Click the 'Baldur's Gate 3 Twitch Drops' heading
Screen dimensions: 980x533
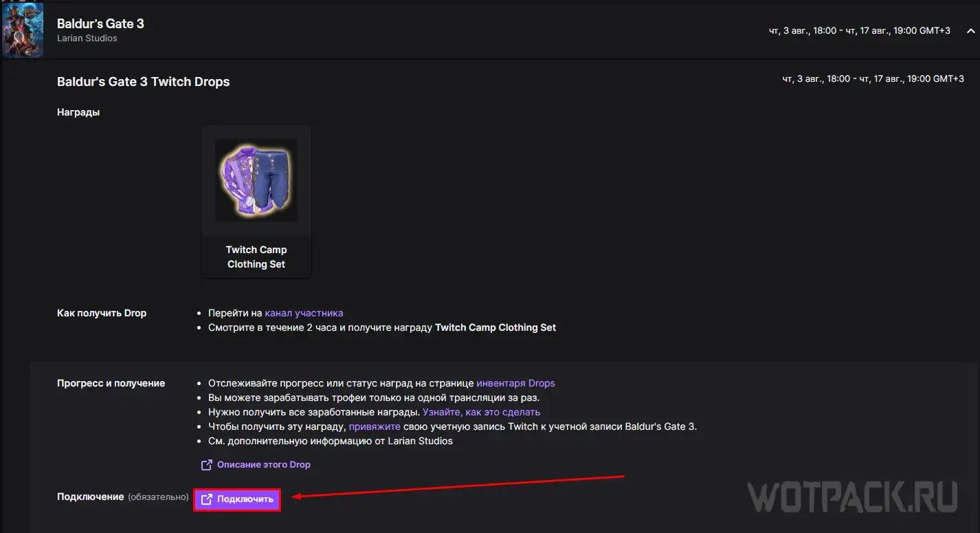tap(143, 82)
